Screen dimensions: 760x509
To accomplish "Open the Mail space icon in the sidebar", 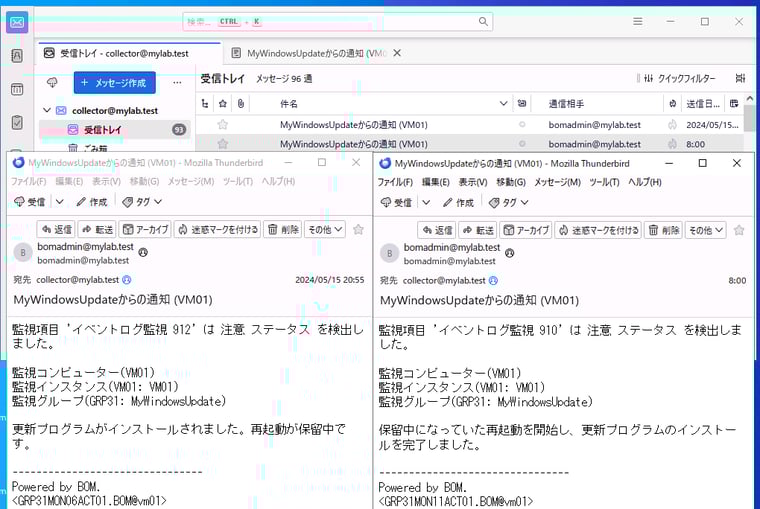I will pos(17,22).
